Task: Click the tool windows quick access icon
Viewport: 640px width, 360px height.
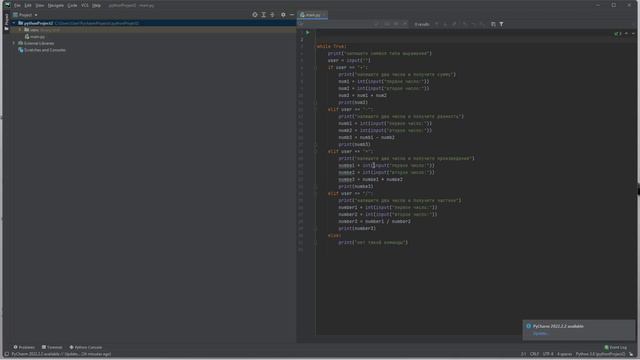Action: [x=6, y=354]
